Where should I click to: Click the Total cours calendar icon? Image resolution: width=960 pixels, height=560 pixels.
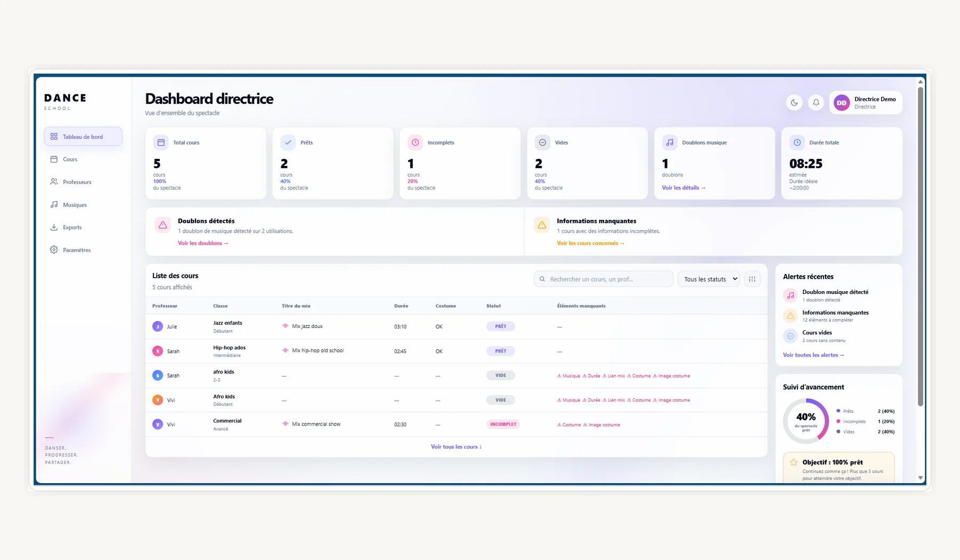[x=161, y=142]
